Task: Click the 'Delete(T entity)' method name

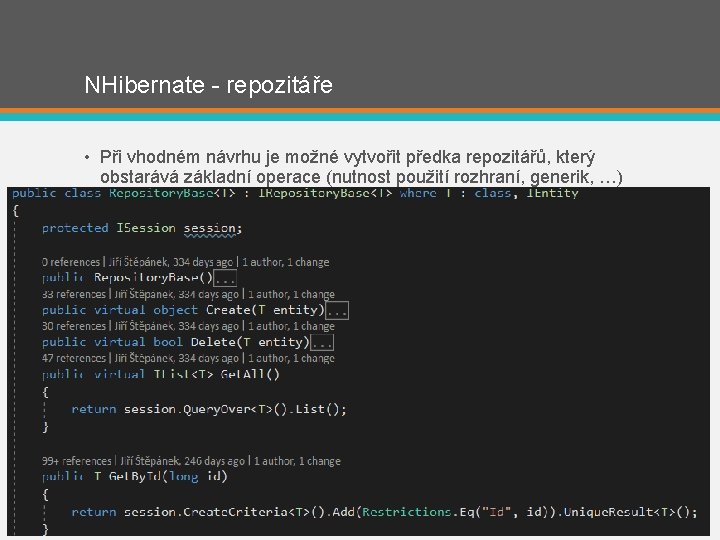Action: 250,343
